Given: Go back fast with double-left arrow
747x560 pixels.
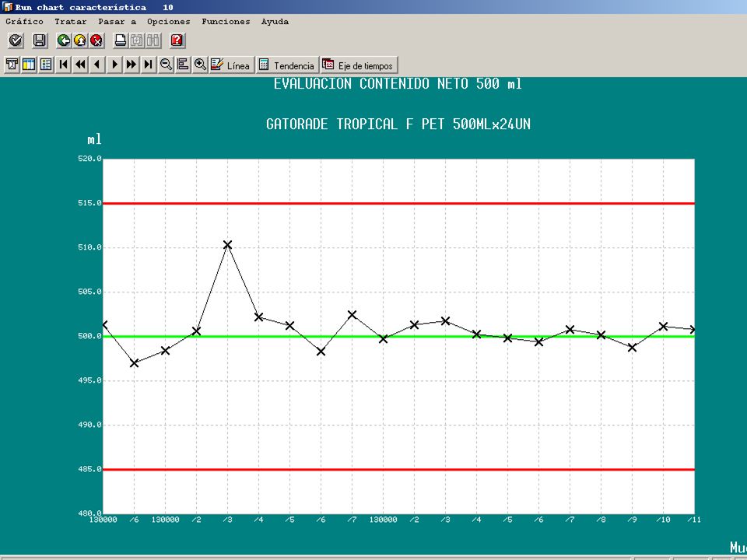Looking at the screenshot, I should point(80,65).
